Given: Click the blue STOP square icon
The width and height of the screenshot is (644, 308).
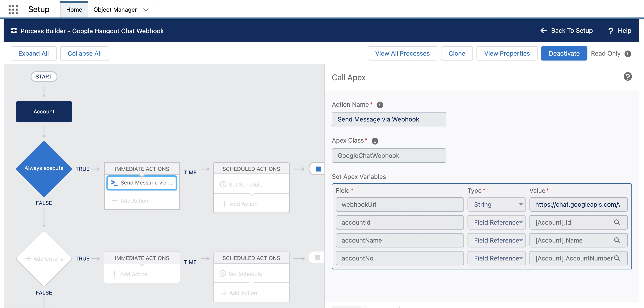Looking at the screenshot, I should [x=318, y=169].
